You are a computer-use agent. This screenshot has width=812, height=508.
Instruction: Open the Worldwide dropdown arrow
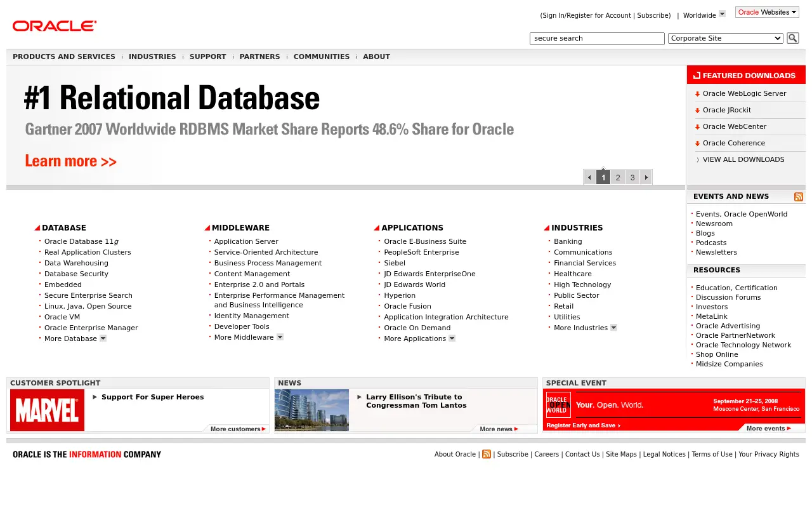point(722,14)
